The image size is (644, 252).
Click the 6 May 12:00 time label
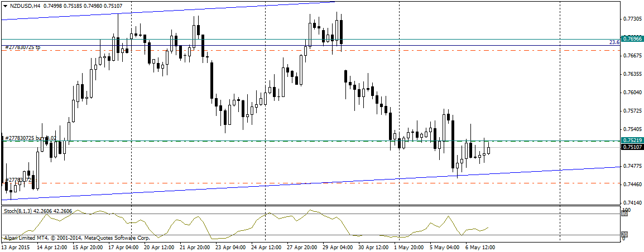480,248
